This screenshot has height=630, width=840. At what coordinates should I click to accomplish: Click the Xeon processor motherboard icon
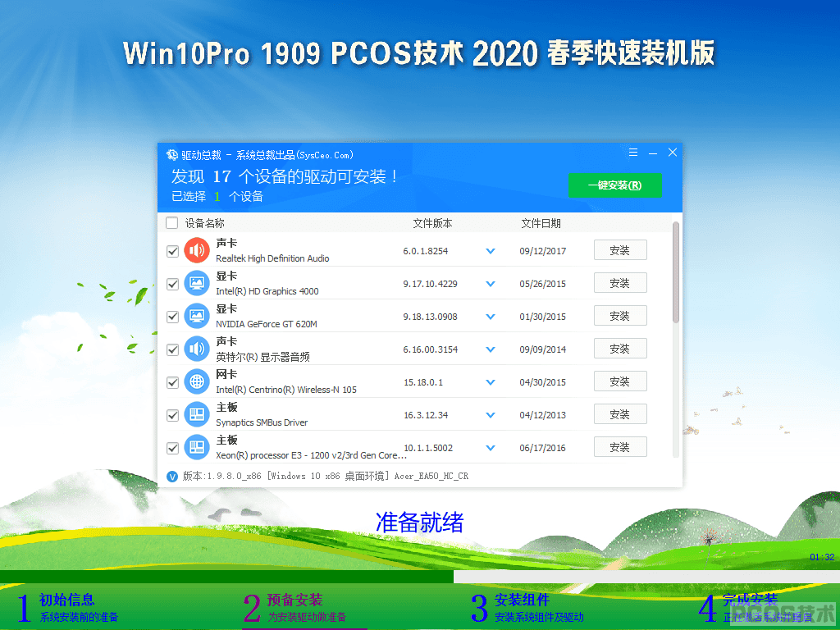pyautogui.click(x=197, y=447)
